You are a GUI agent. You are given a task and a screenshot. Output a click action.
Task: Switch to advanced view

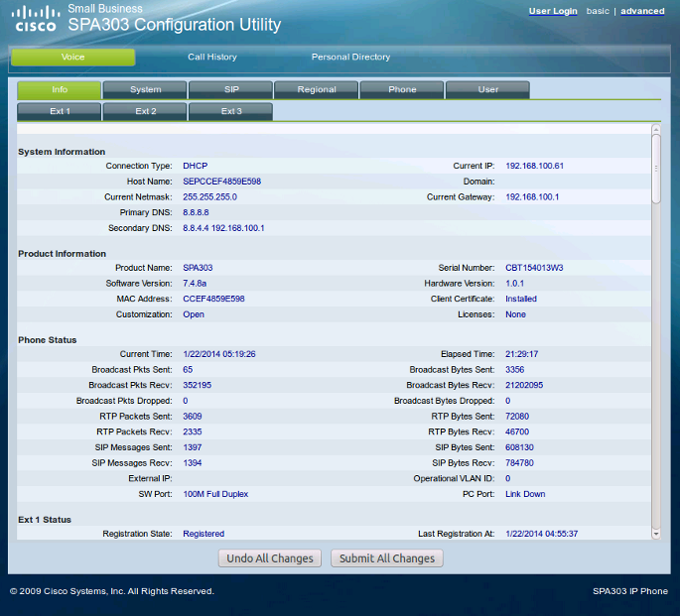(642, 11)
